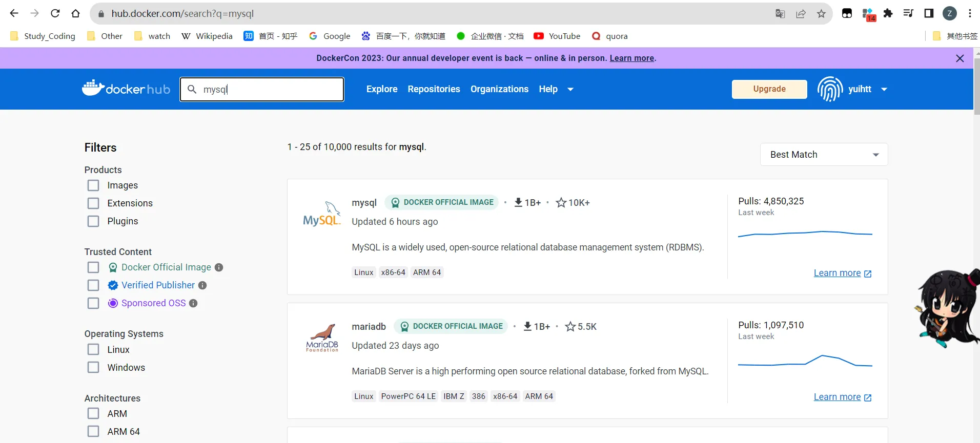Bookmark this page with the star icon
The height and width of the screenshot is (443, 980).
[x=821, y=14]
